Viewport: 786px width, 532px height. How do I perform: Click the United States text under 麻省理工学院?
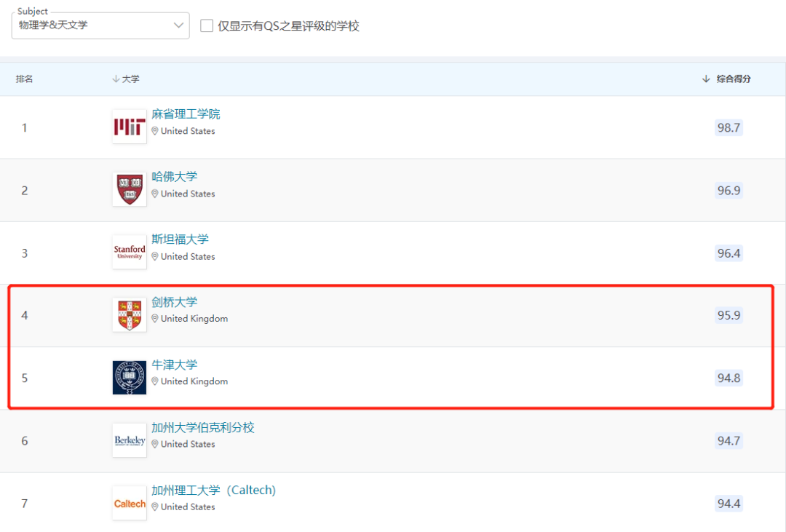click(188, 131)
